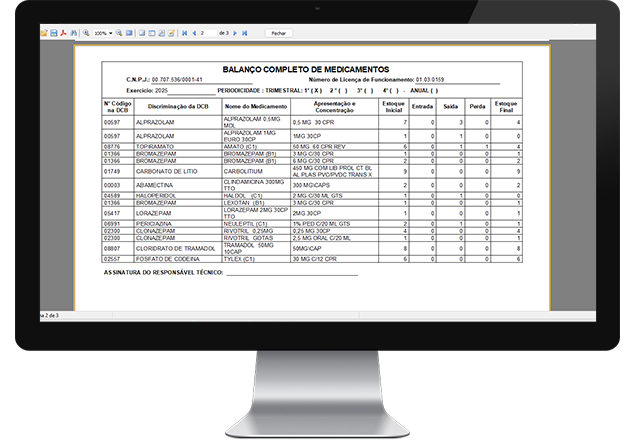Show page thumbnails panel icon

(151, 33)
